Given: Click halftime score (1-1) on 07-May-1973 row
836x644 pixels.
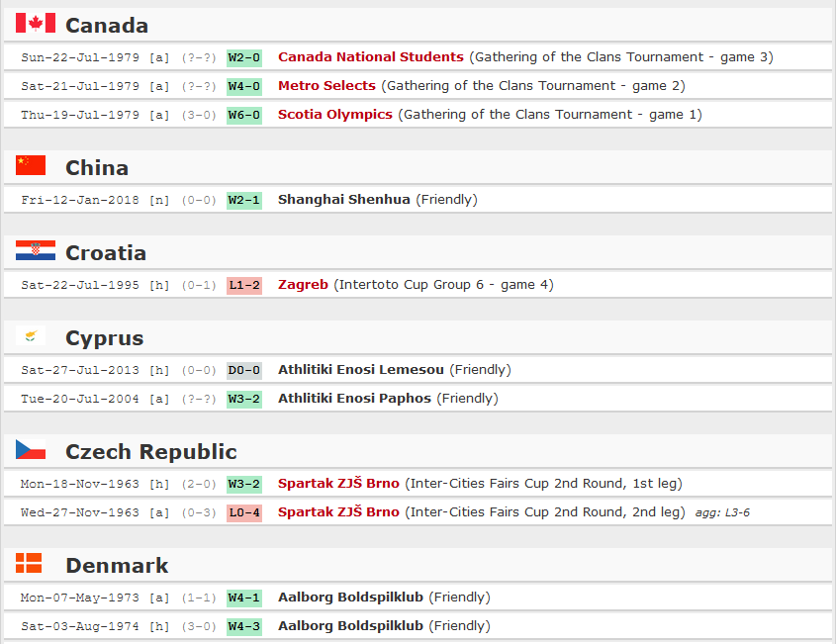Looking at the screenshot, I should [x=199, y=598].
